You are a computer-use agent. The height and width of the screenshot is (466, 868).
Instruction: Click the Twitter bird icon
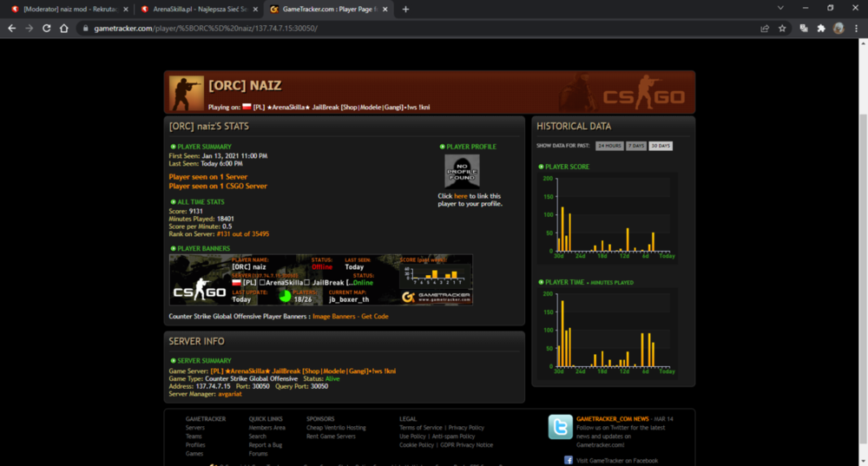tap(560, 427)
